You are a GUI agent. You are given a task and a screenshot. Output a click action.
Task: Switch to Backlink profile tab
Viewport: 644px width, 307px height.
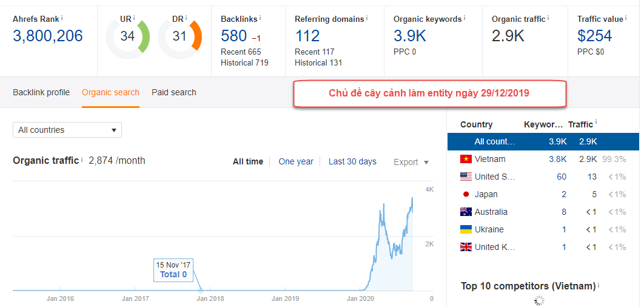coord(41,92)
